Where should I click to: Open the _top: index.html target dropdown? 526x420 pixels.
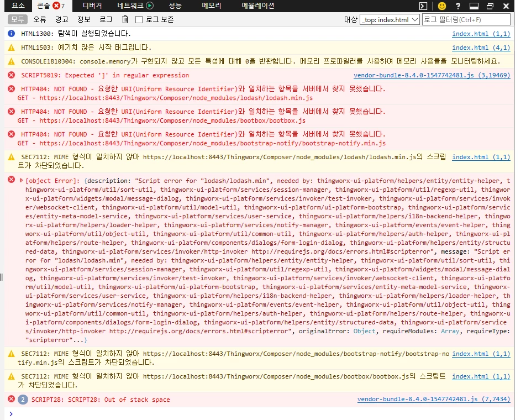390,20
